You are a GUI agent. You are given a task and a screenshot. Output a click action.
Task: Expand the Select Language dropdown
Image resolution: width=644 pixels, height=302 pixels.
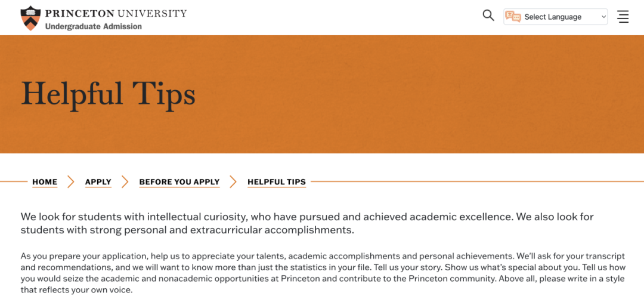click(x=556, y=17)
